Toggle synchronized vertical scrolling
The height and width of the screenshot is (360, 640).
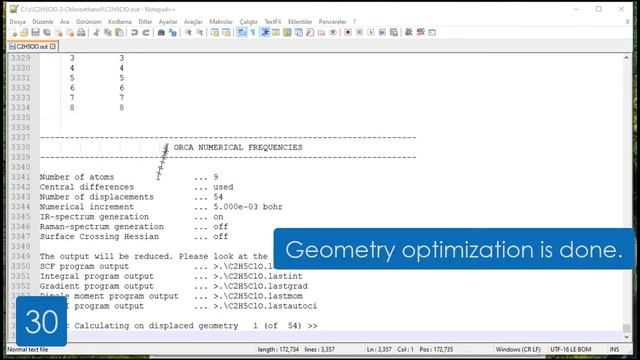click(x=215, y=33)
